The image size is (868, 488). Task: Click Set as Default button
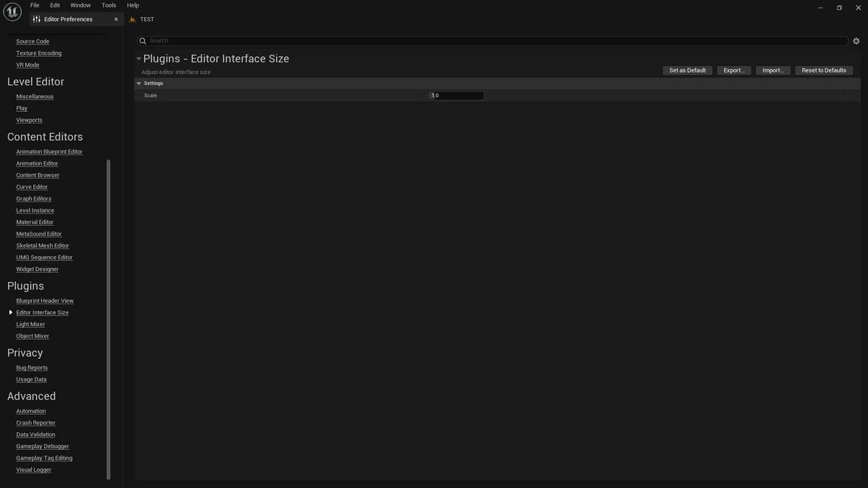point(688,70)
